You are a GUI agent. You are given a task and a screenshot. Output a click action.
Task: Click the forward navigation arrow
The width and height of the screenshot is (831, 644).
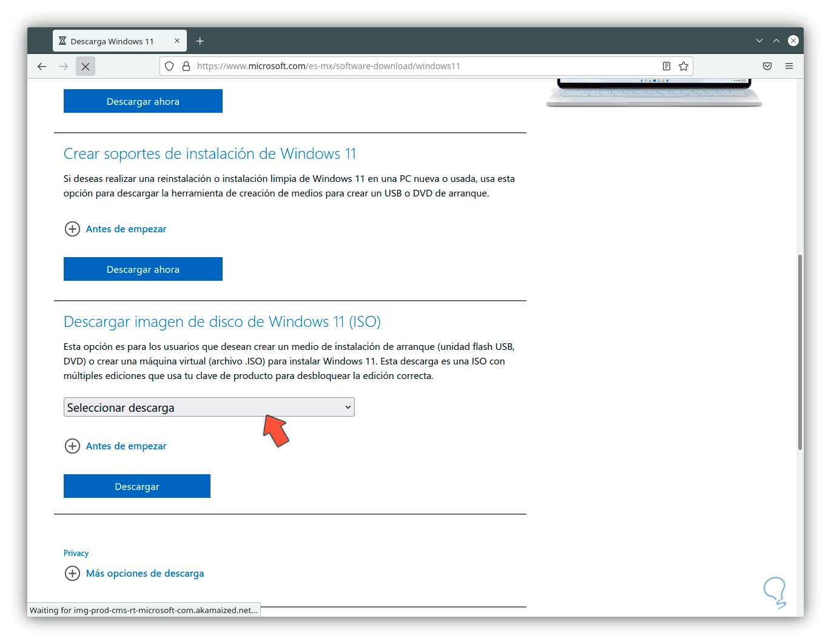64,66
